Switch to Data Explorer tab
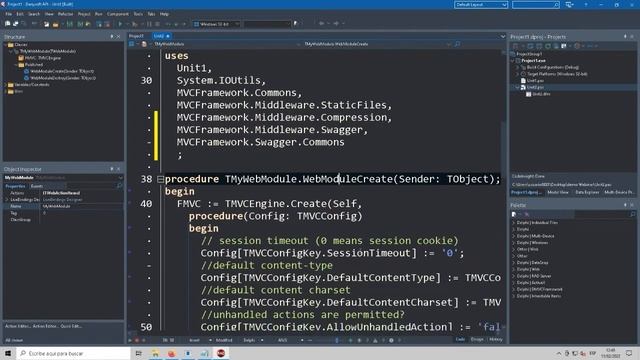Viewport: 640px width, 360px height. (x=587, y=192)
